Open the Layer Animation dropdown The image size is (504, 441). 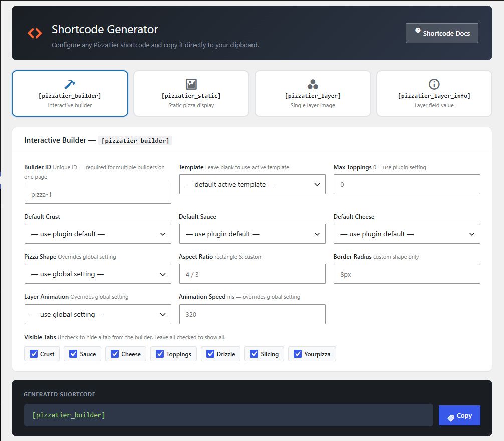point(98,314)
